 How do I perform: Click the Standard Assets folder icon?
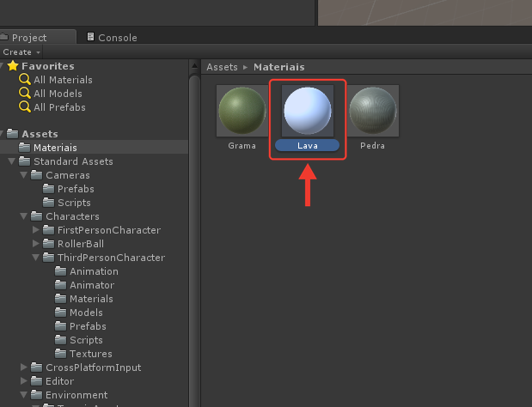pyautogui.click(x=24, y=161)
